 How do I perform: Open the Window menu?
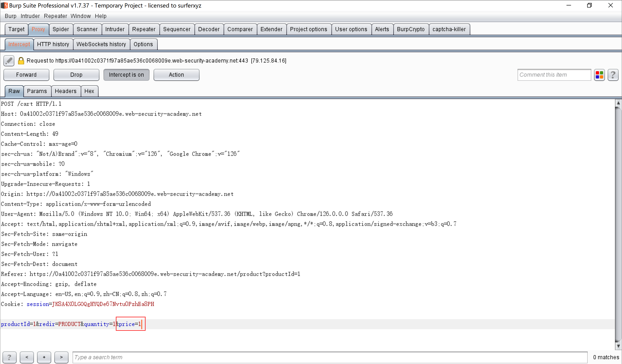pos(81,16)
